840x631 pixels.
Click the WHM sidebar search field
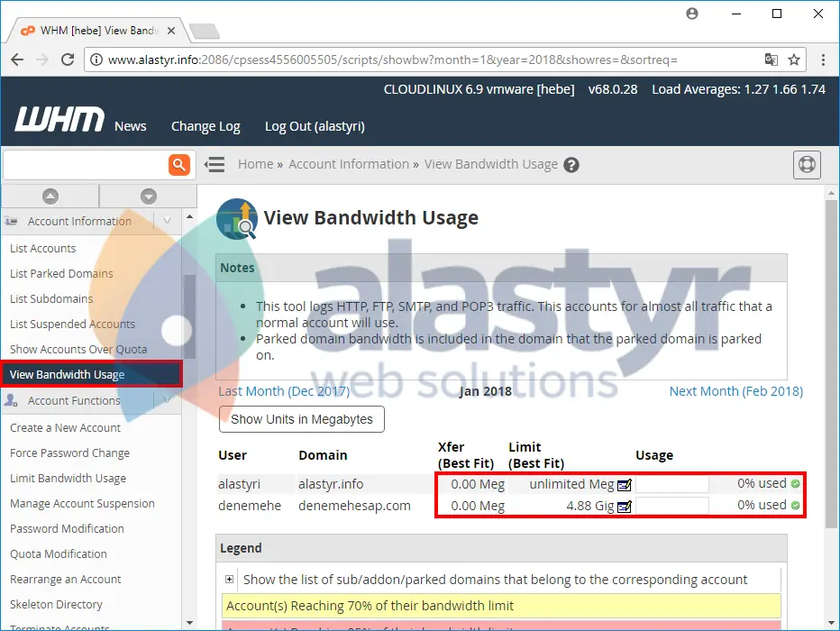tap(86, 164)
